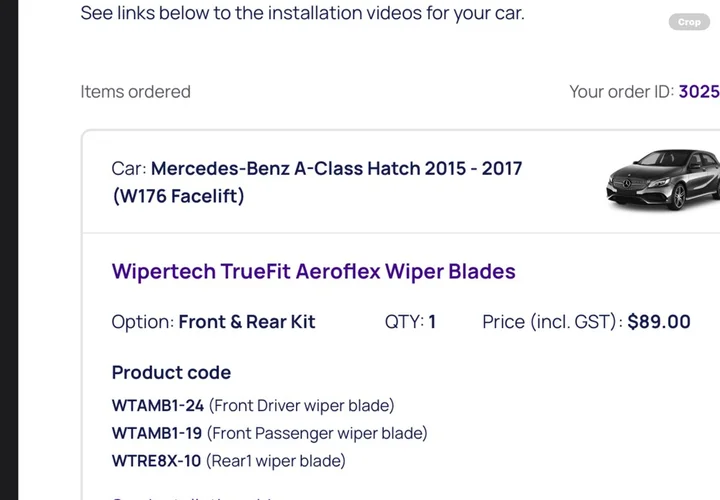This screenshot has width=720, height=500.
Task: Click the Crop button
Action: click(689, 22)
